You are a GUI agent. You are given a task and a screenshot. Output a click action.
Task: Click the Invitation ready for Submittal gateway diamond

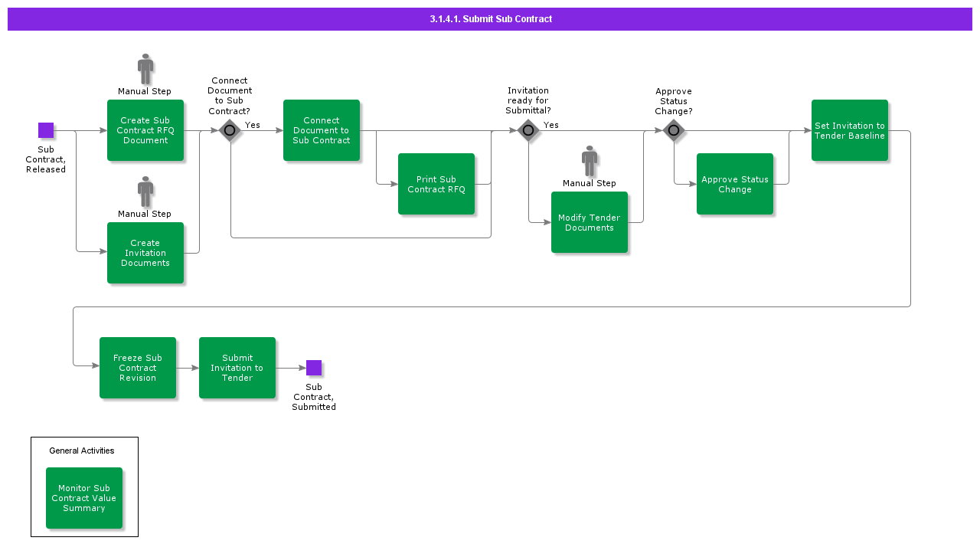point(528,130)
